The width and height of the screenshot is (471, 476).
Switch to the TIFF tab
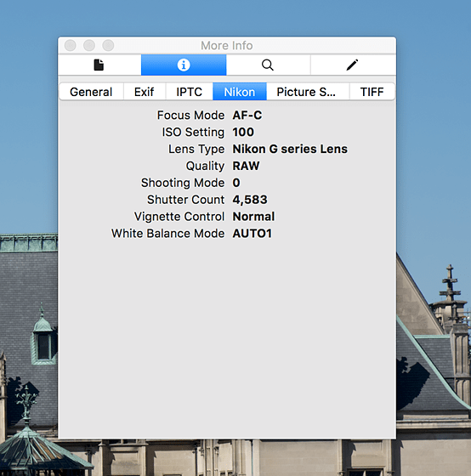pos(372,92)
